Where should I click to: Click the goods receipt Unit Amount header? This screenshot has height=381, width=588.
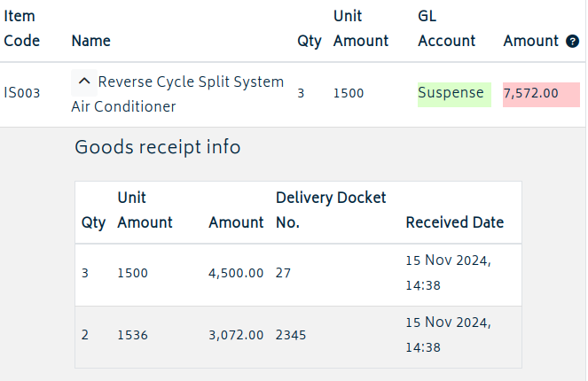tap(145, 210)
